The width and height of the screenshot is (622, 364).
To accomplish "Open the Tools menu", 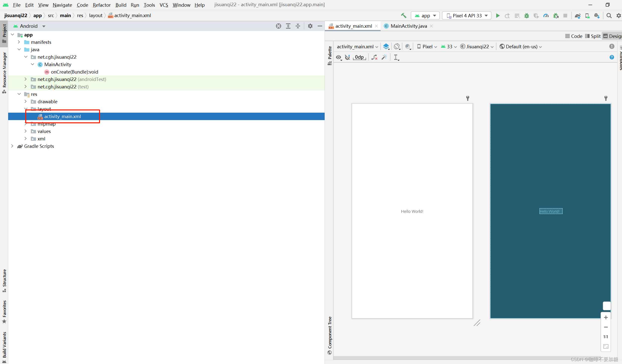I will [149, 5].
